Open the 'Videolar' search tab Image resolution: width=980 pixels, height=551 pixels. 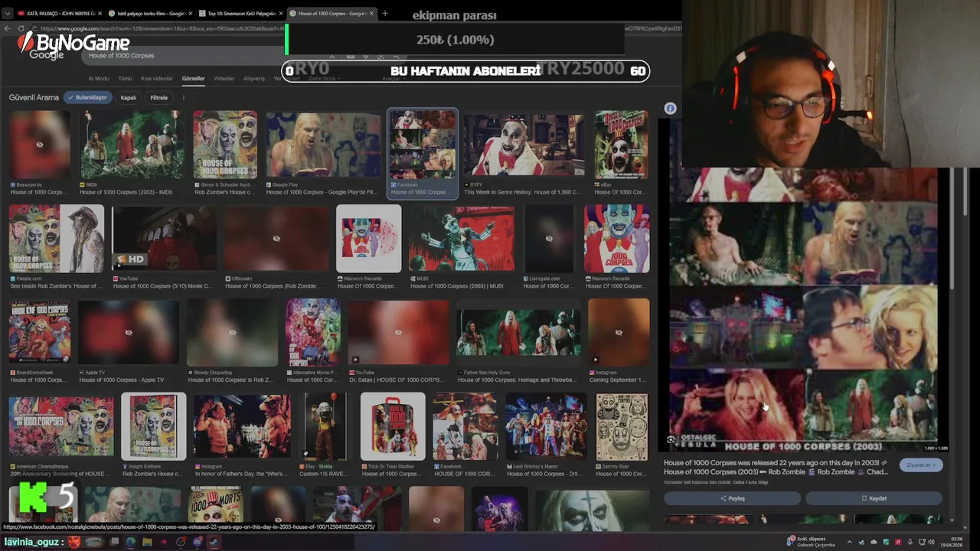[224, 78]
